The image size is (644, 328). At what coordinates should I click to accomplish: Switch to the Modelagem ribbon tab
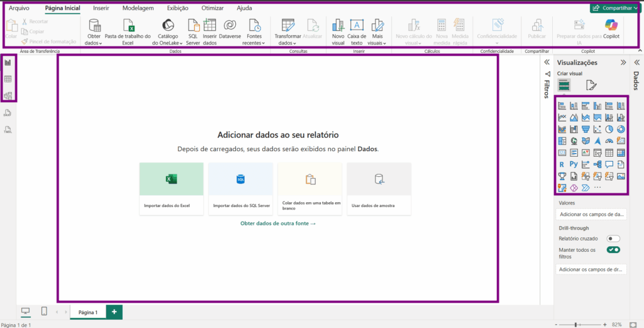(138, 8)
